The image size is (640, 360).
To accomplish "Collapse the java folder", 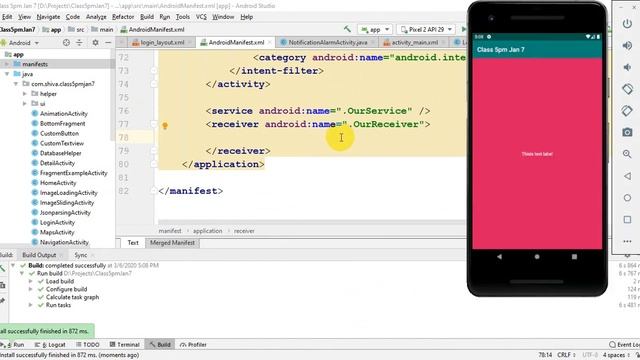I will pos(7,74).
